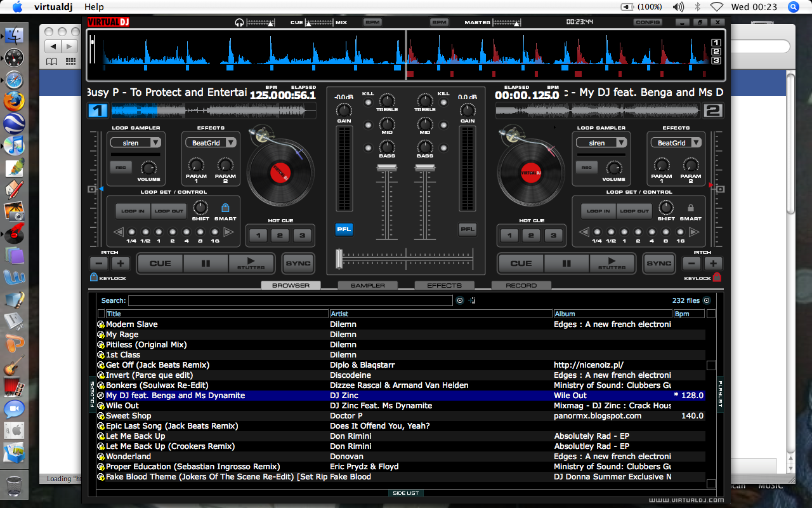Toggle the Smart lock on deck 1
The height and width of the screenshot is (508, 812).
pos(225,208)
